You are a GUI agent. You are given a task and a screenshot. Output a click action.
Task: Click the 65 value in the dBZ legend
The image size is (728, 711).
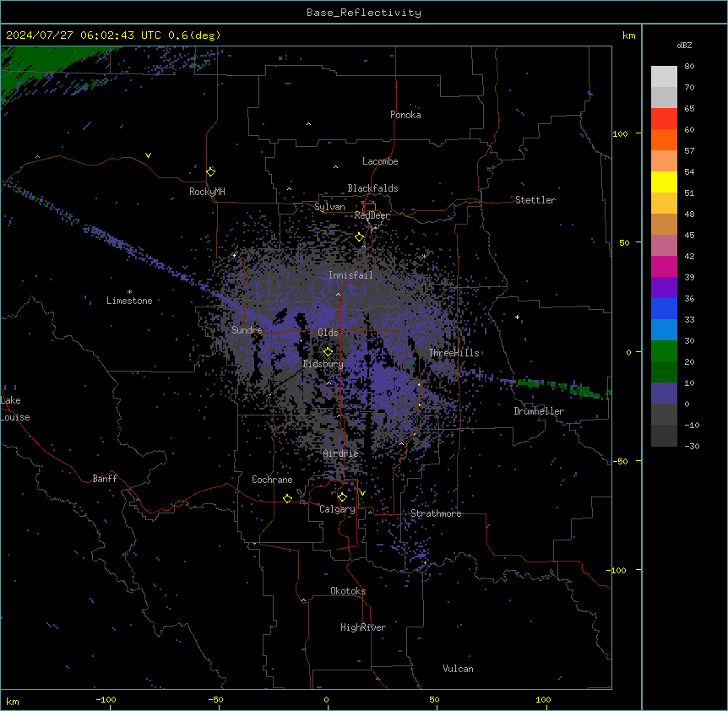pos(689,109)
